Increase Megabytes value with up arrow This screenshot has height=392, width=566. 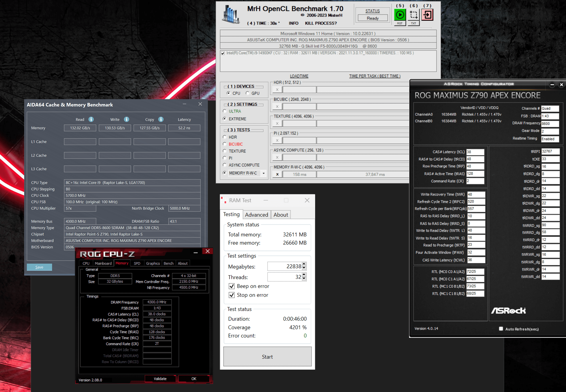pyautogui.click(x=304, y=264)
